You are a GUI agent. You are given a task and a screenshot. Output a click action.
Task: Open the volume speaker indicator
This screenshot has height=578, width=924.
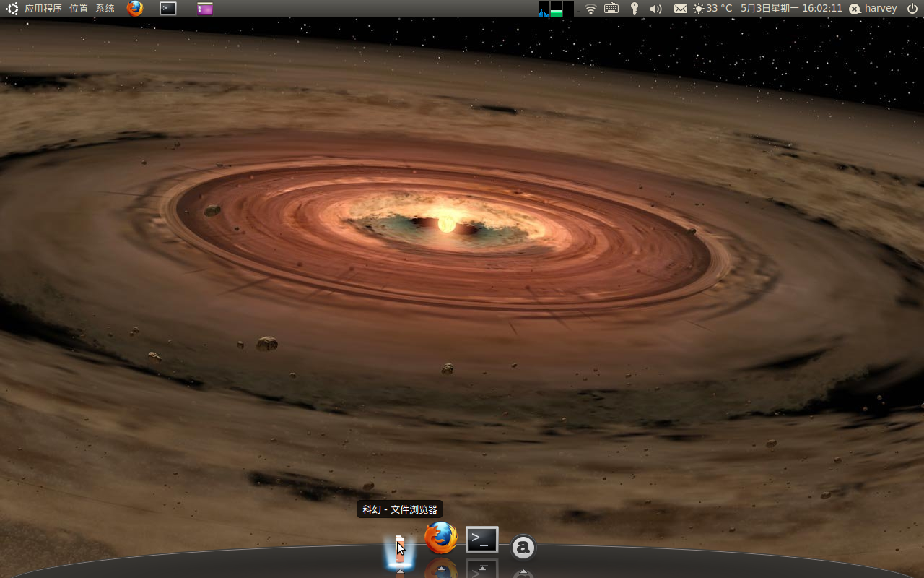[x=655, y=9]
